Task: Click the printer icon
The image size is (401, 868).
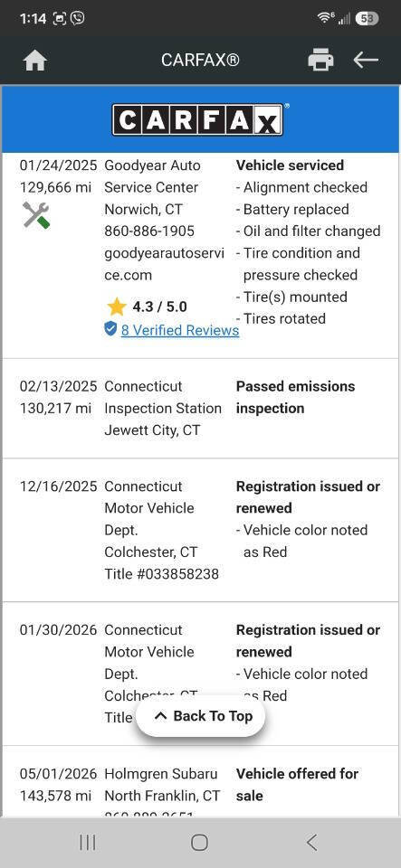Action: (x=320, y=60)
